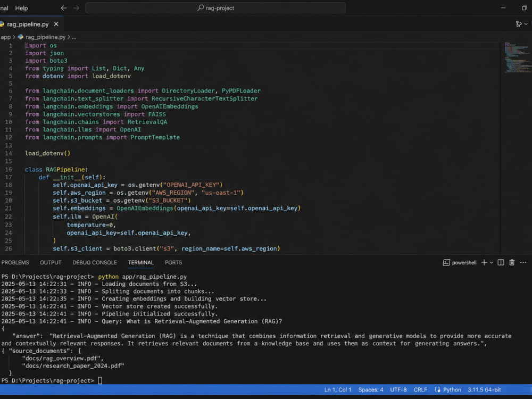The image size is (532, 399).
Task: Click the powershell terminal profile icon
Action: tap(446, 263)
